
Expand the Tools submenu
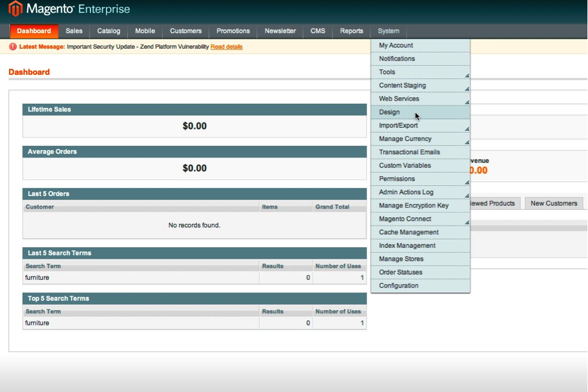[420, 72]
